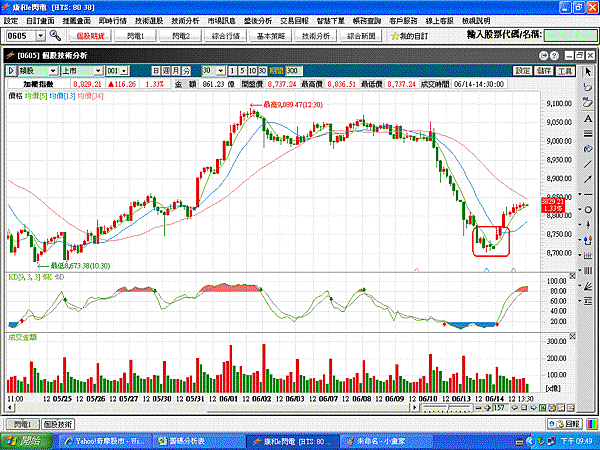600x450 pixels.
Task: Click the 期間 300 period input field
Action: (294, 71)
